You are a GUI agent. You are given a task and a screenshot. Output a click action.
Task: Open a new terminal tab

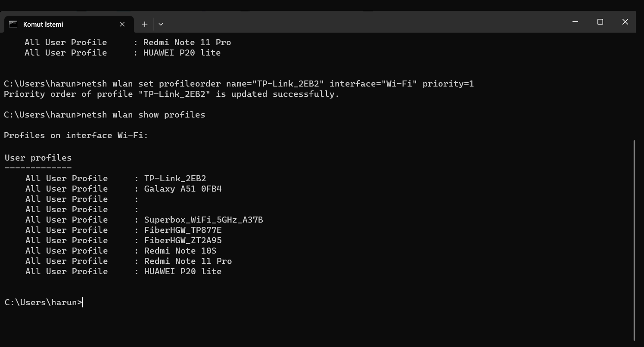(145, 24)
